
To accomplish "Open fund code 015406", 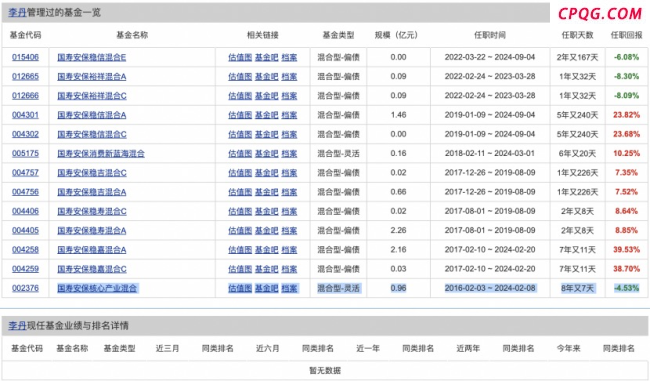I will tap(25, 57).
